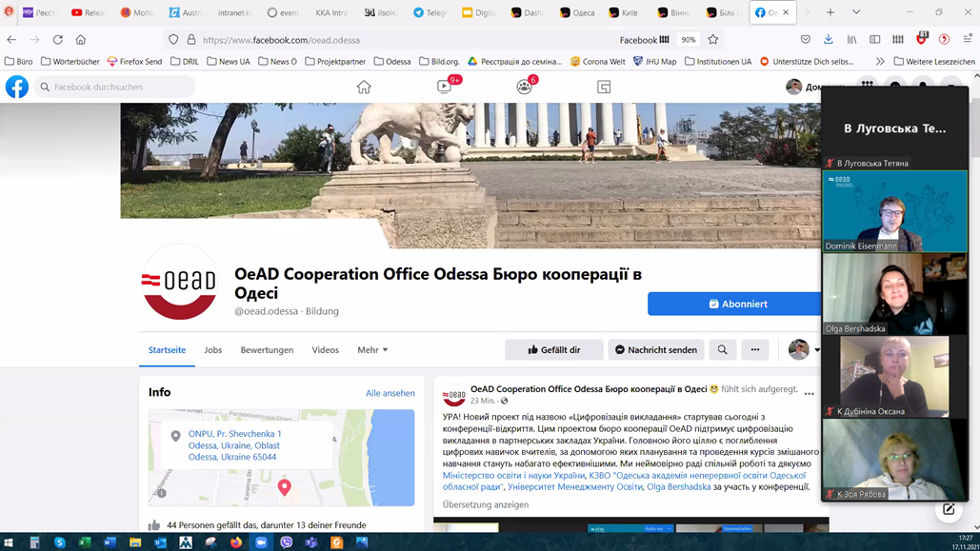Toggle the Gefällt dir like button
This screenshot has height=551, width=980.
(x=553, y=350)
